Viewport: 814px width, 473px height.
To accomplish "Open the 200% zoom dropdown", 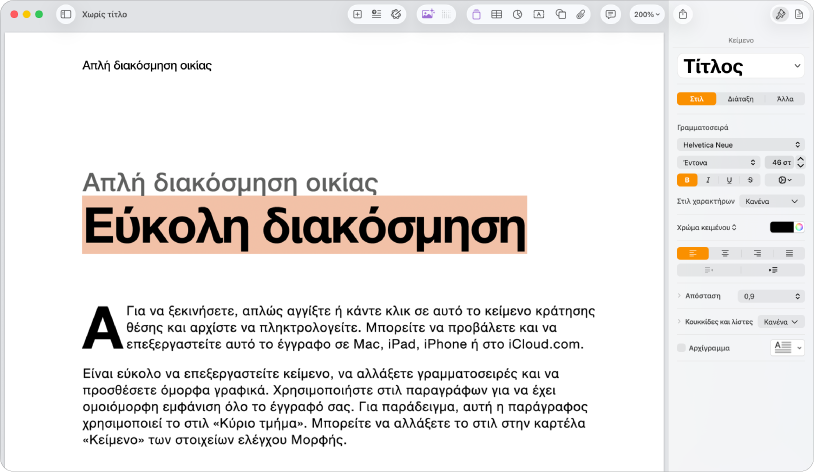I will coord(647,15).
